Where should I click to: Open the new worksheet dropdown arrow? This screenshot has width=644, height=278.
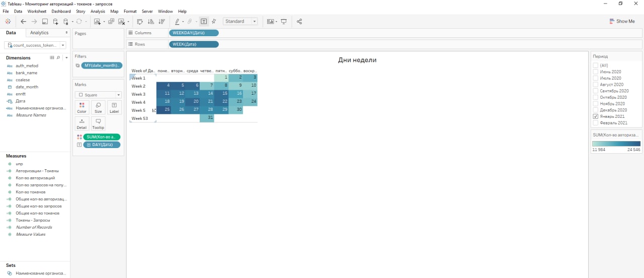[104, 22]
